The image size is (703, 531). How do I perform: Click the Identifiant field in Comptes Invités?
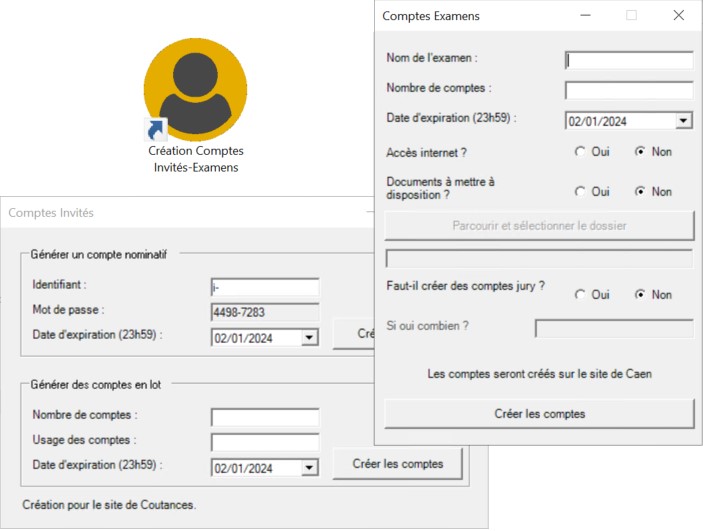(265, 287)
